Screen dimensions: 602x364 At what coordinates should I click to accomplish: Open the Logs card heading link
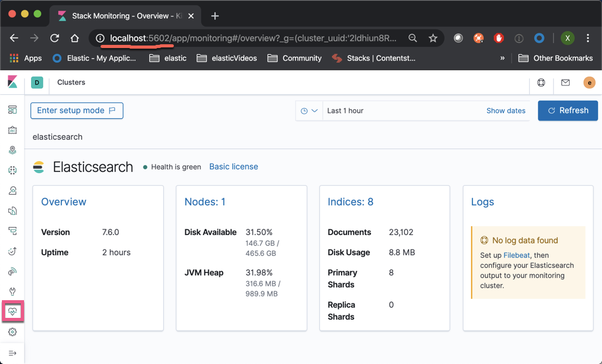pos(482,202)
